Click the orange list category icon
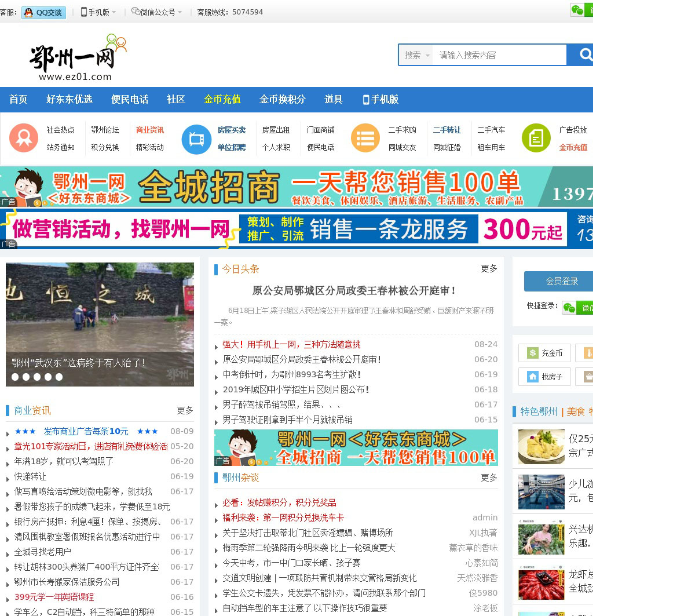 coord(365,138)
